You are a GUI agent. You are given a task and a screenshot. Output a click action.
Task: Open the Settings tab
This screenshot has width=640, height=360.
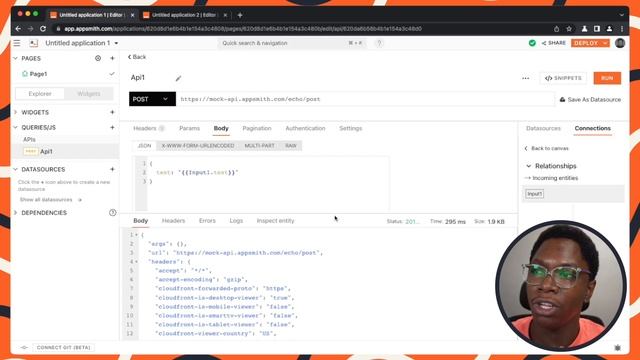[x=351, y=128]
